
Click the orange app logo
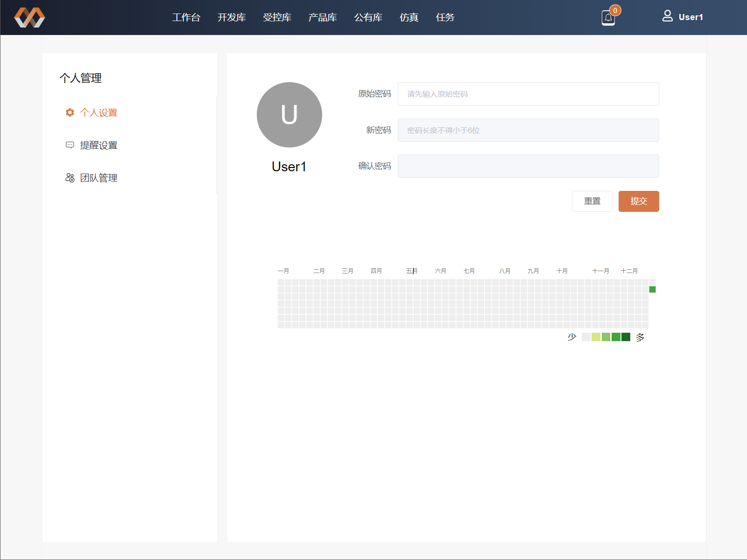(x=29, y=17)
